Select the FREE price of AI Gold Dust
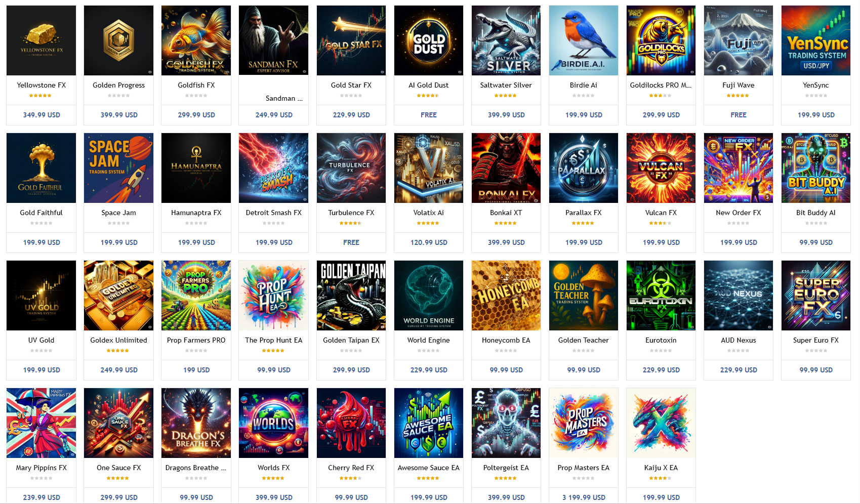 click(x=429, y=115)
